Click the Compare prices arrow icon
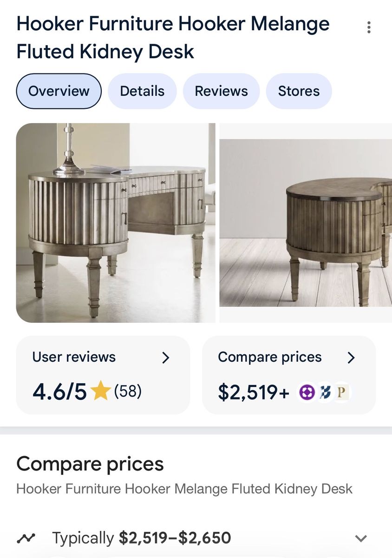The image size is (392, 558). (x=352, y=358)
